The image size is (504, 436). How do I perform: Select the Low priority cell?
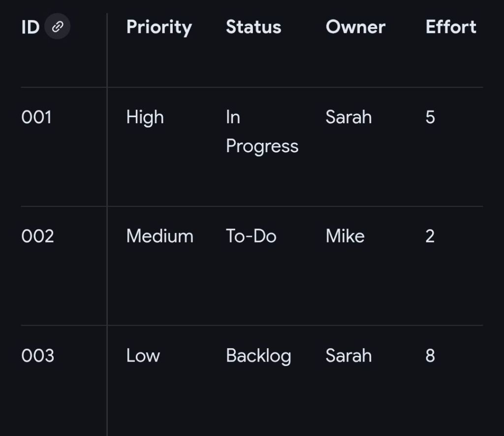click(x=143, y=356)
